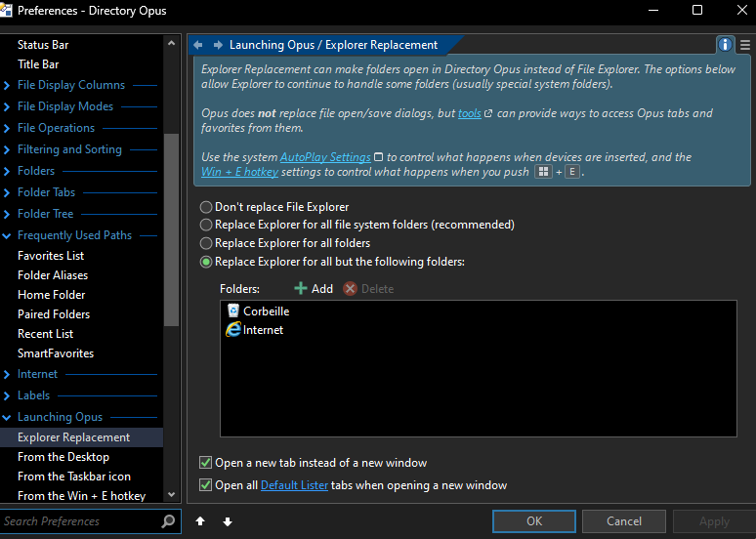This screenshot has height=539, width=756.
Task: Select Internet Explorer icon in folders list
Action: click(233, 330)
